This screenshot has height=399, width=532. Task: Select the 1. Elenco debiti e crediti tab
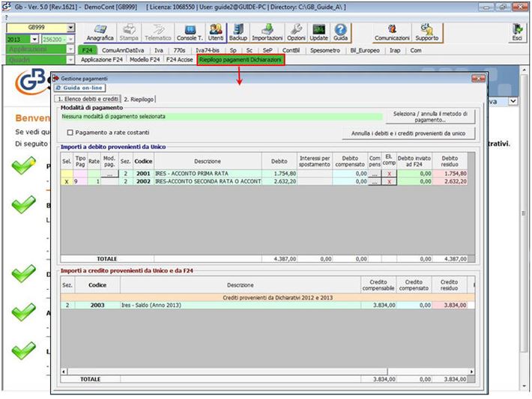[x=88, y=99]
